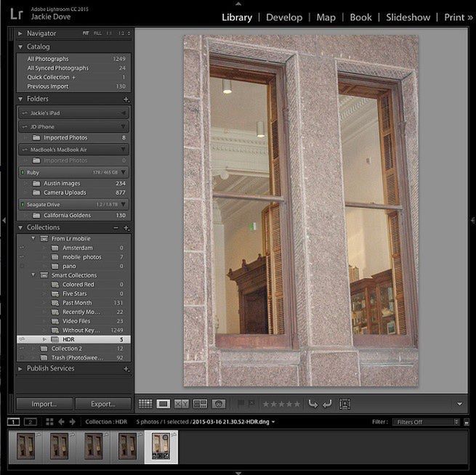476x475 pixels.
Task: Set Navigator zoom to 1:1
Action: (x=109, y=33)
